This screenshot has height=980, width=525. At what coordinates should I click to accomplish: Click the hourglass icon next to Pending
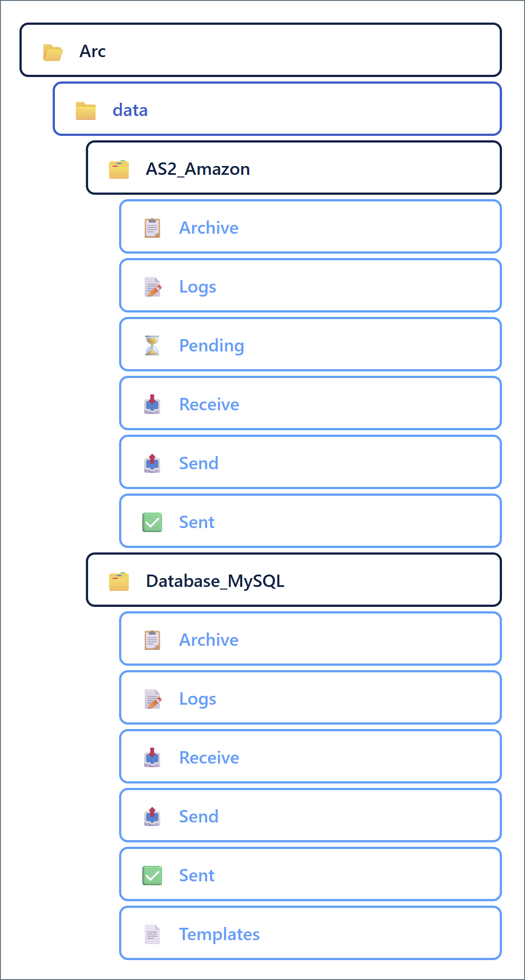(x=152, y=346)
